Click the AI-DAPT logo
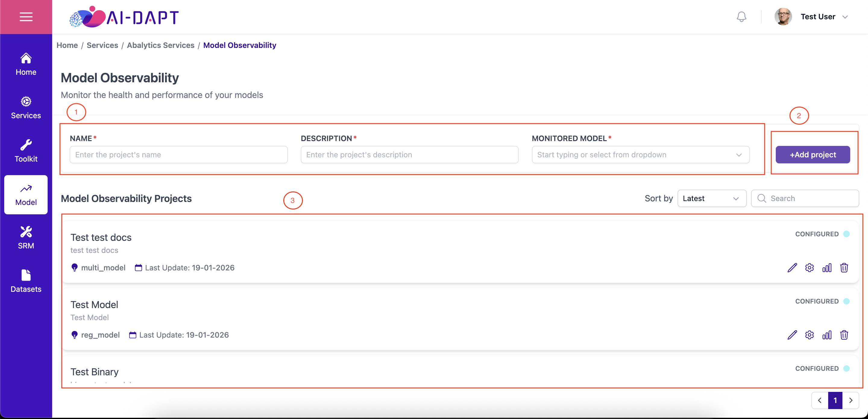This screenshot has height=419, width=868. click(124, 17)
